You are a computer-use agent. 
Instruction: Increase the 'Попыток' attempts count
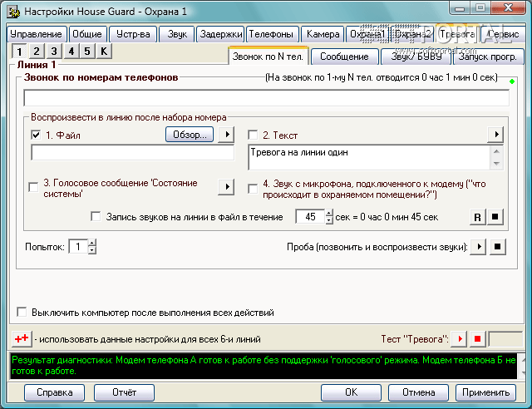tap(92, 243)
